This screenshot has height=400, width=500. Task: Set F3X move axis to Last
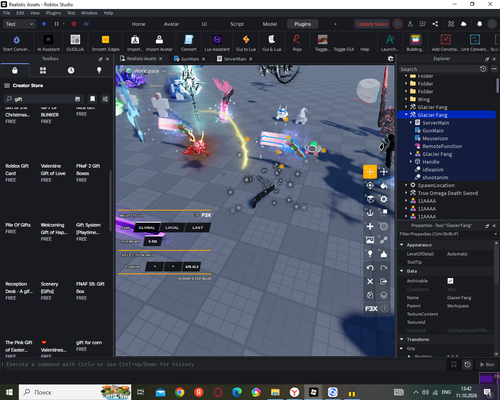tap(197, 228)
